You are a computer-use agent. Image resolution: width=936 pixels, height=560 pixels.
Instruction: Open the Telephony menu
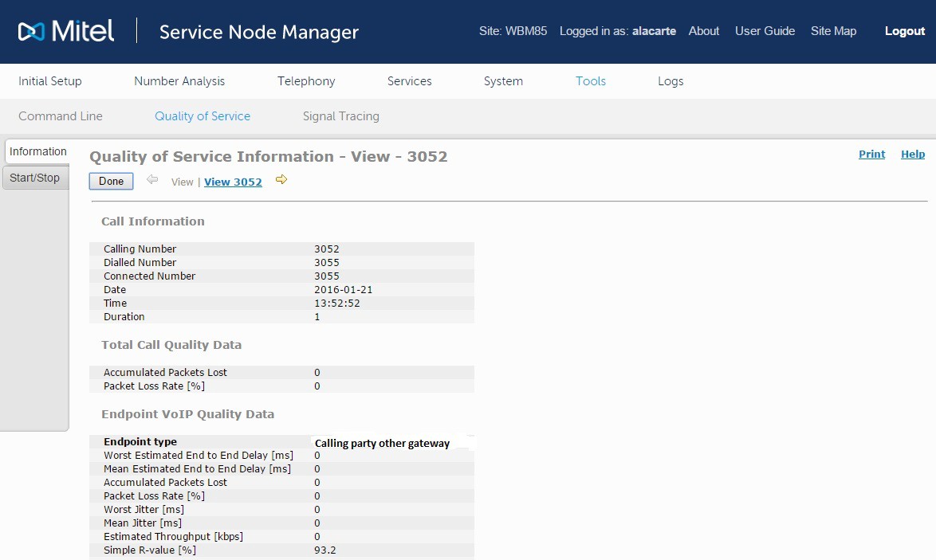click(x=306, y=81)
